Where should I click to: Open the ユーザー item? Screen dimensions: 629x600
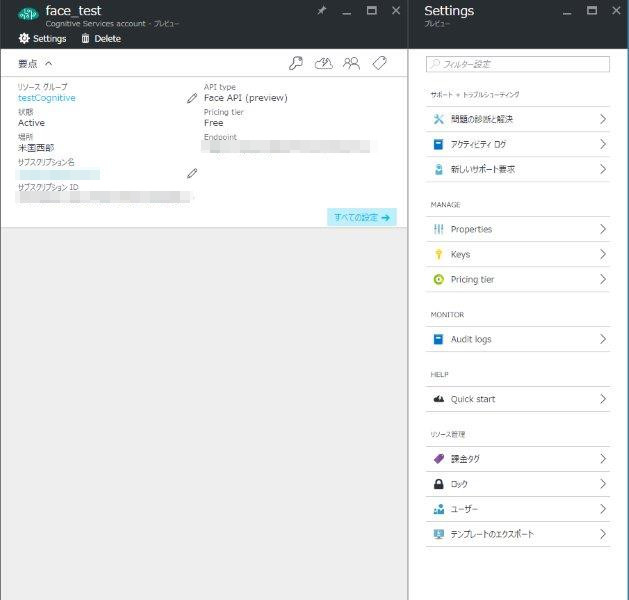coord(518,509)
